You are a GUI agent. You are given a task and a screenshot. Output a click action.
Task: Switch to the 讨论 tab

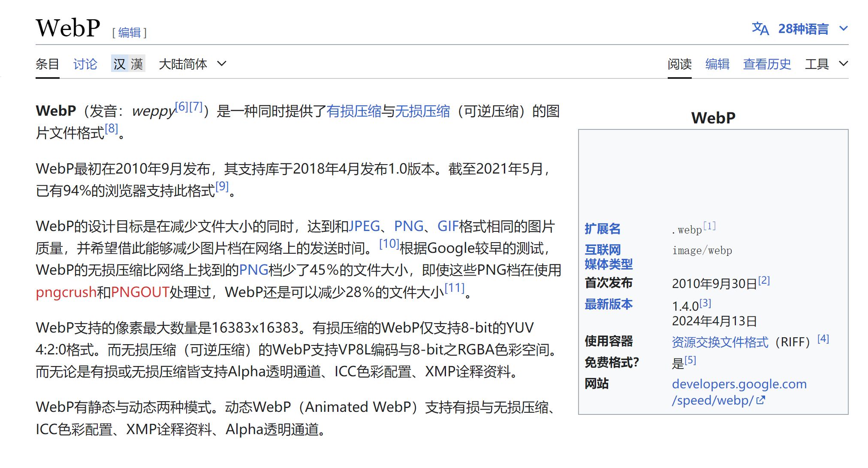tap(85, 64)
